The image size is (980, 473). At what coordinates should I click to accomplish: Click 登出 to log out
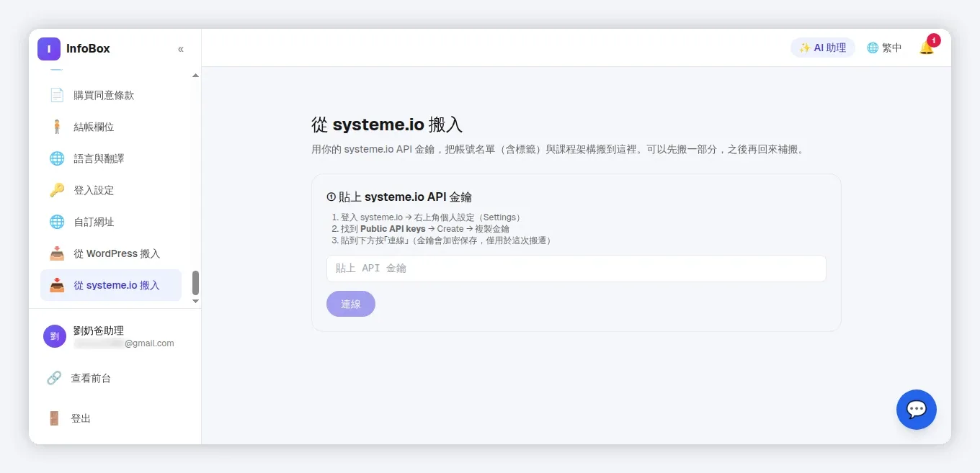pos(81,418)
